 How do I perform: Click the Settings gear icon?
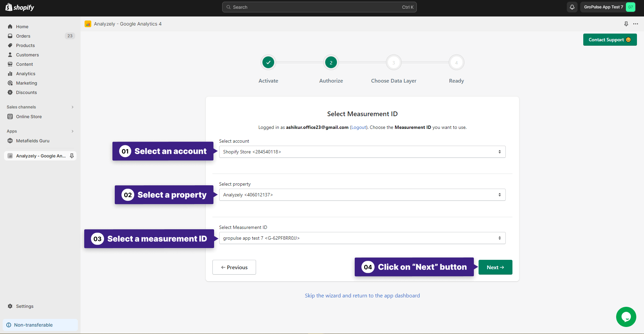tap(10, 306)
